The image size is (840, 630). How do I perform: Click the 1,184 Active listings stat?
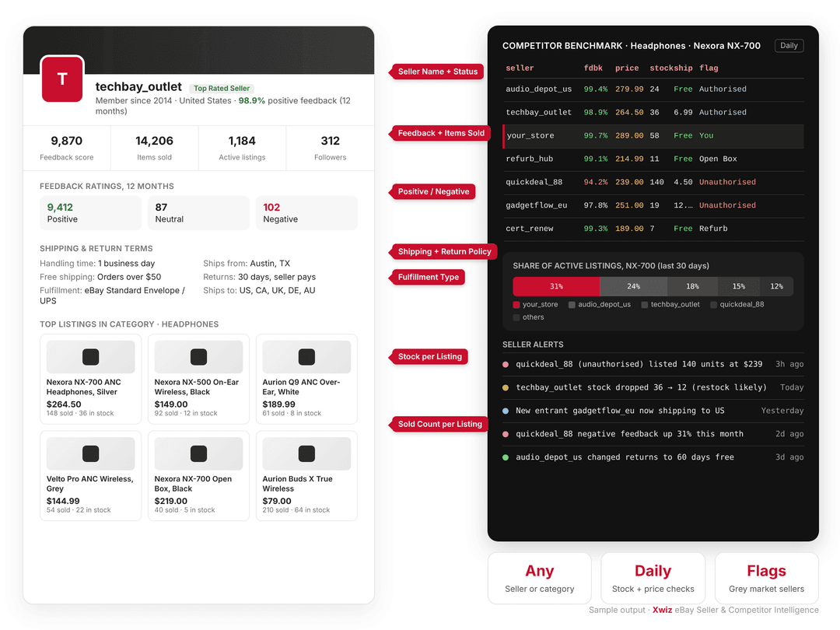click(x=242, y=148)
